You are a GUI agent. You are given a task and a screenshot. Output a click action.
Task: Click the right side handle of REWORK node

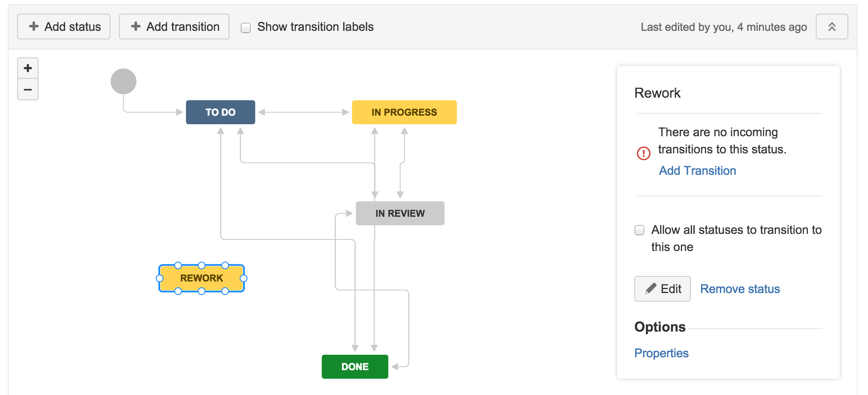coord(244,278)
